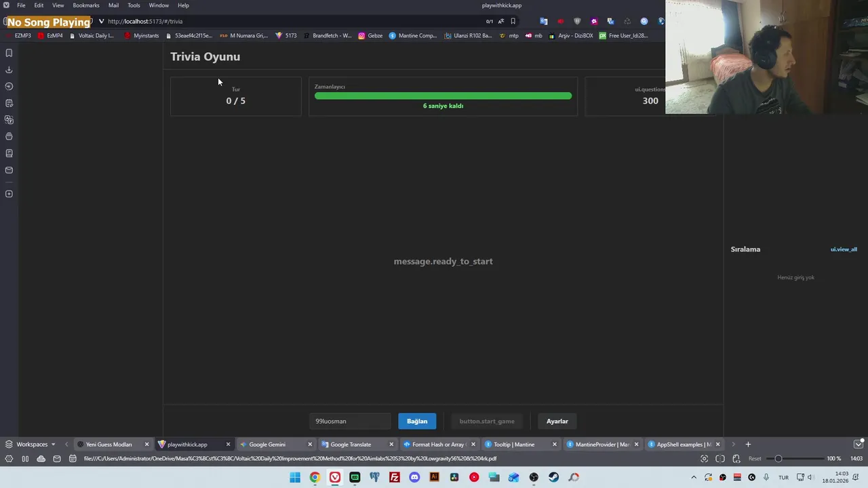Click the button.start_game button

click(487, 422)
